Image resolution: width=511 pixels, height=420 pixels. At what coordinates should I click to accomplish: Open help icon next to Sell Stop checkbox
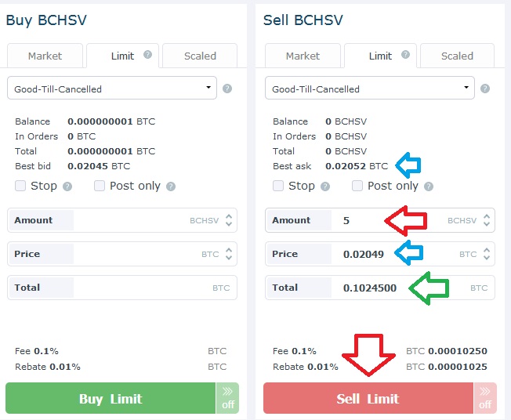(325, 186)
